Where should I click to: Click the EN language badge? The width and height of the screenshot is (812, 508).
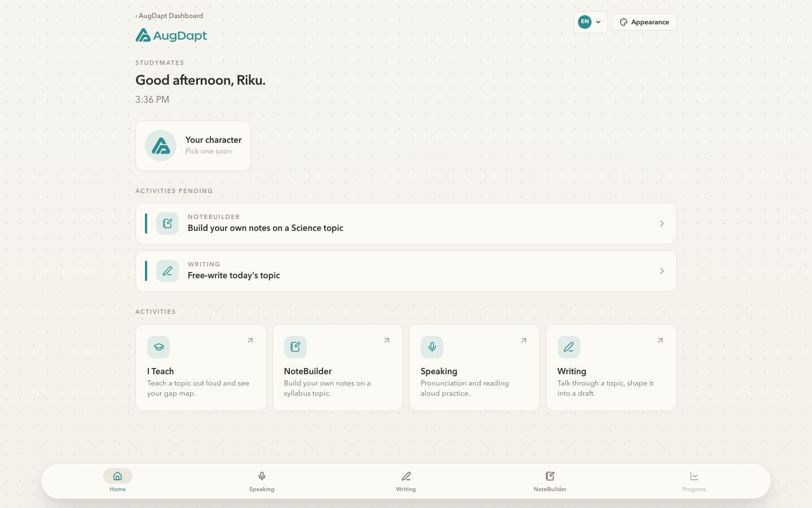pos(585,22)
